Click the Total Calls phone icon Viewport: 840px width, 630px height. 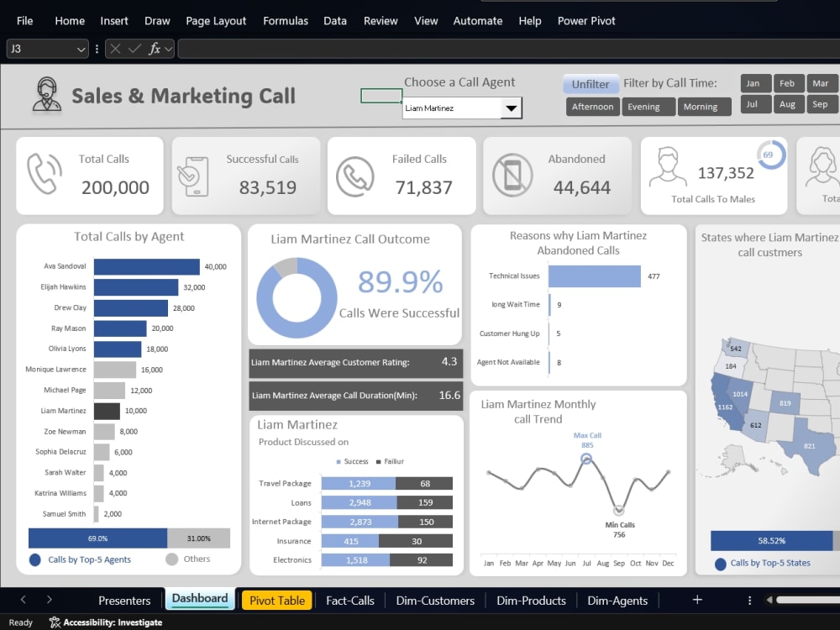(x=45, y=174)
